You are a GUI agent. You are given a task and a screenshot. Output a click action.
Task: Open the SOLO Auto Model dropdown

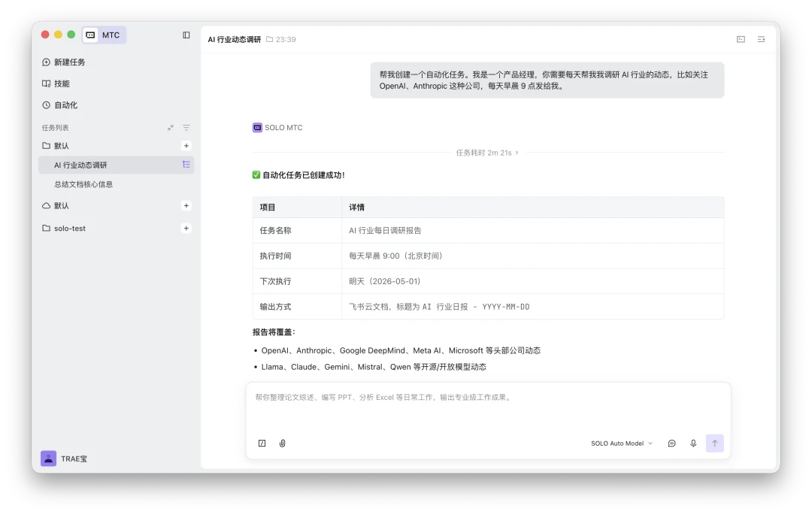(622, 444)
